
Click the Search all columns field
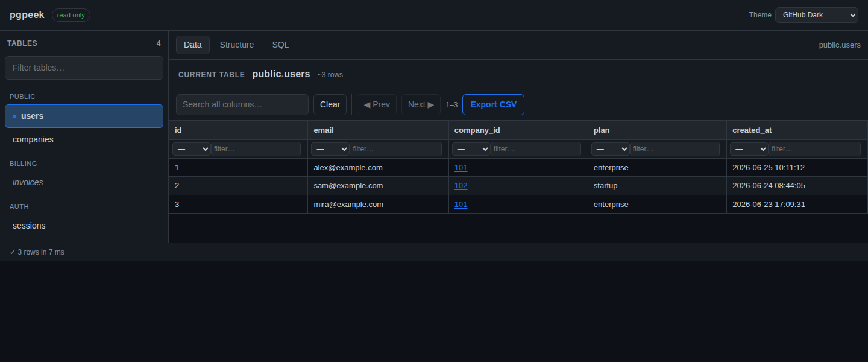[242, 104]
